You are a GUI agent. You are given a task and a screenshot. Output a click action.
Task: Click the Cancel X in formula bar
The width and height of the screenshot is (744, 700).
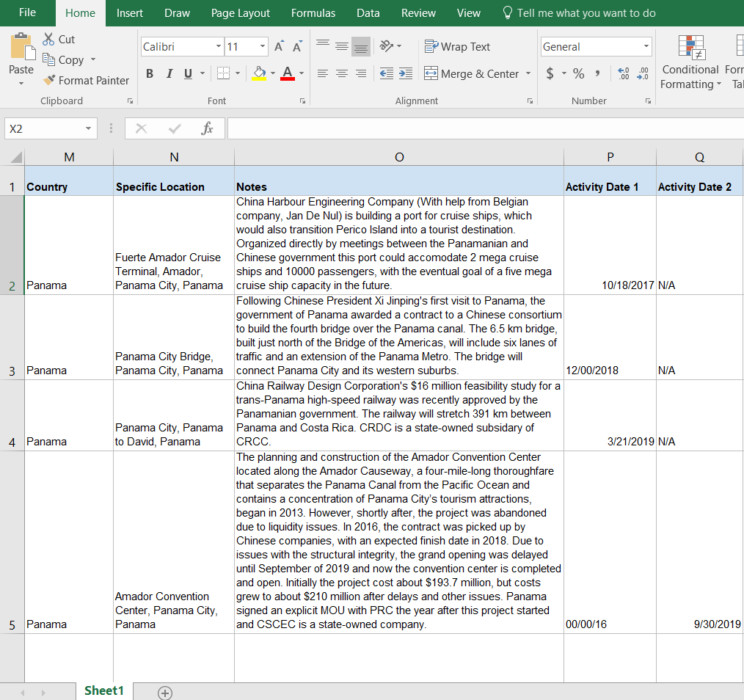(x=142, y=128)
